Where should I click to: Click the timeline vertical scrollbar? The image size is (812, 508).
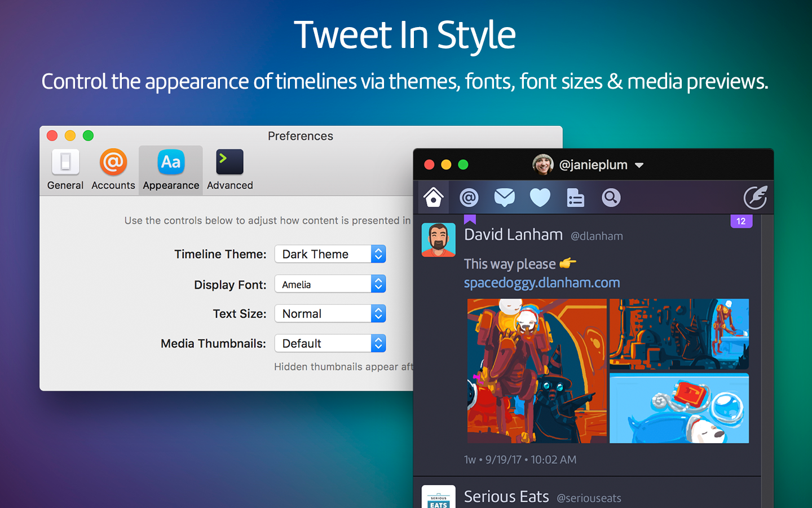(x=767, y=361)
